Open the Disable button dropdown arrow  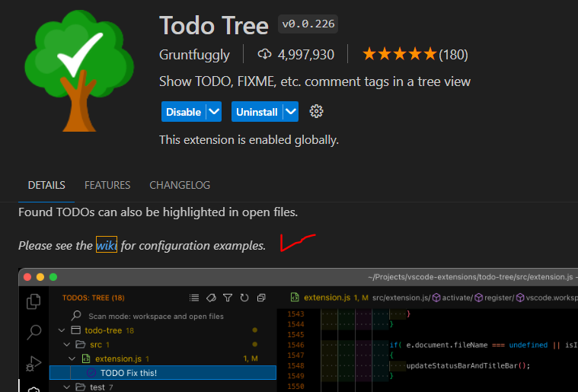click(214, 112)
